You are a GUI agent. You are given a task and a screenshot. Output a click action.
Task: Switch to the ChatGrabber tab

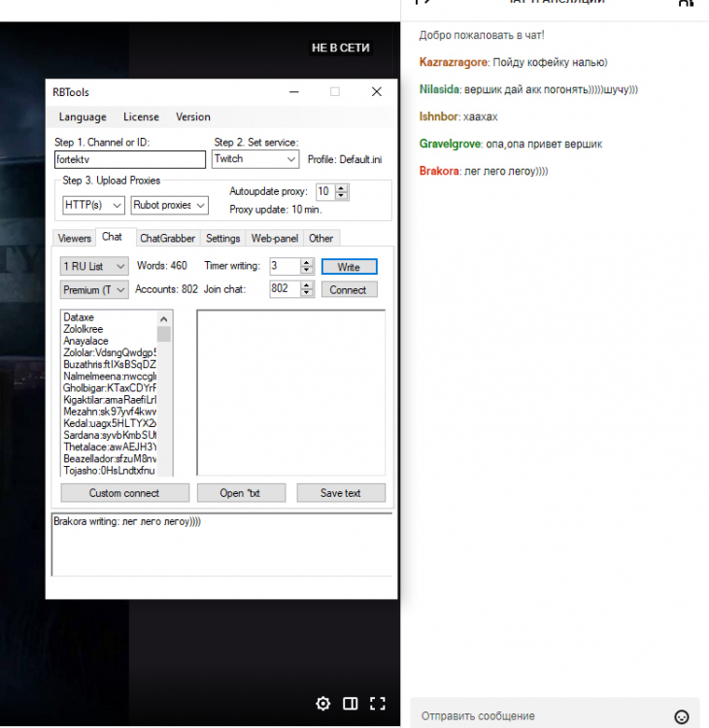(x=167, y=238)
